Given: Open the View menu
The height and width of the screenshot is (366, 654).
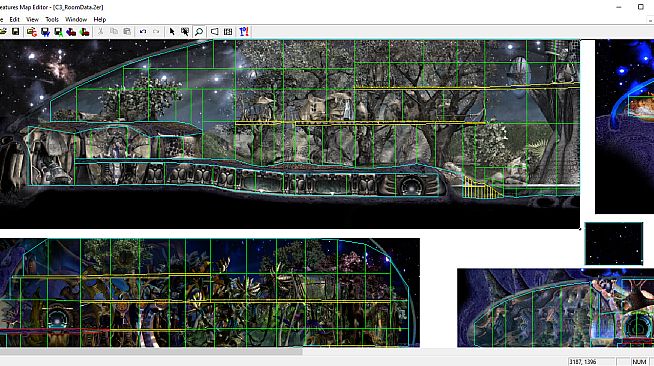Looking at the screenshot, I should pos(32,20).
